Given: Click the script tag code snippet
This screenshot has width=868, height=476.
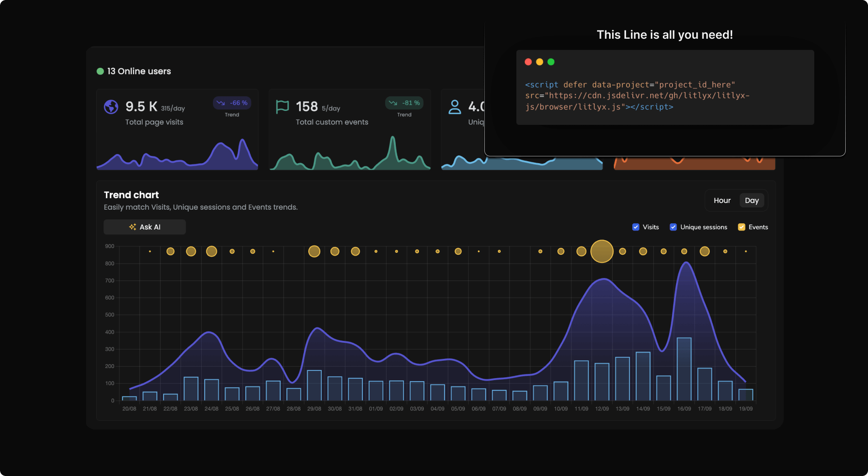Looking at the screenshot, I should [637, 96].
